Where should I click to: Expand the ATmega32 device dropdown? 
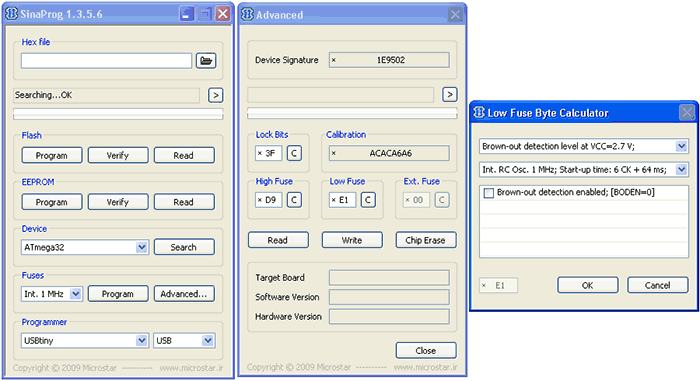point(142,247)
